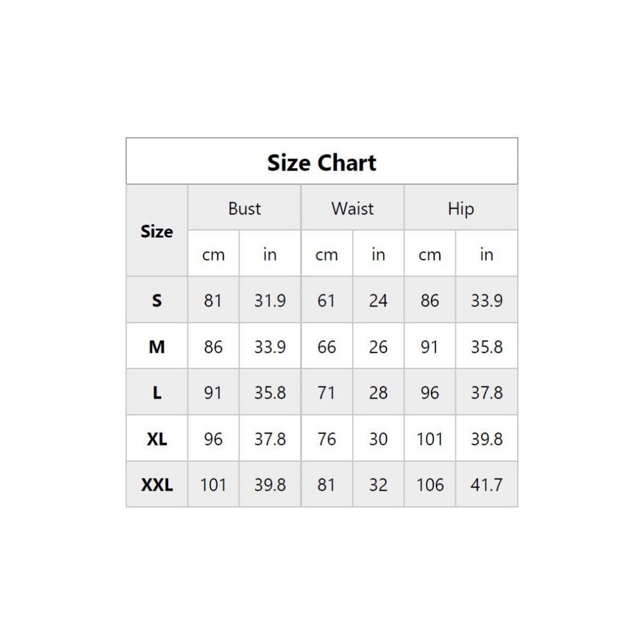This screenshot has width=644, height=644.
Task: Select the S size row label
Action: (x=156, y=300)
